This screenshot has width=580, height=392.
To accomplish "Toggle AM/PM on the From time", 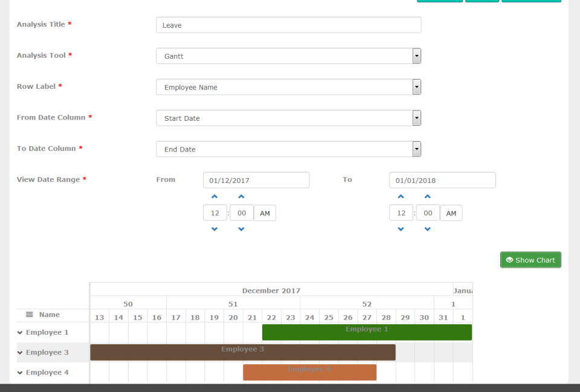I will point(265,213).
